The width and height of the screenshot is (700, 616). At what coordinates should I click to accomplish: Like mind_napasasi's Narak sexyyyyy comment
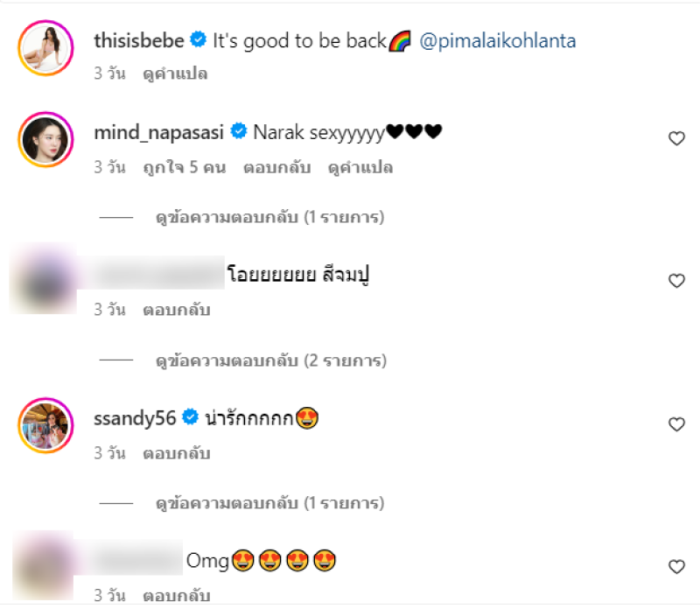(676, 138)
